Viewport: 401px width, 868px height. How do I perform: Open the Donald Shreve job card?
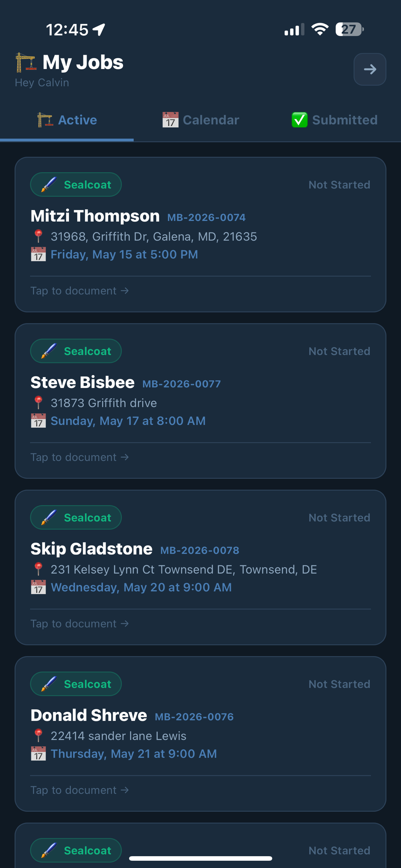pyautogui.click(x=200, y=734)
